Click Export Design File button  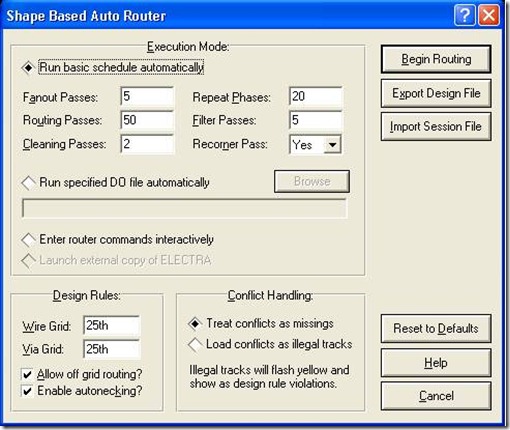click(x=436, y=93)
